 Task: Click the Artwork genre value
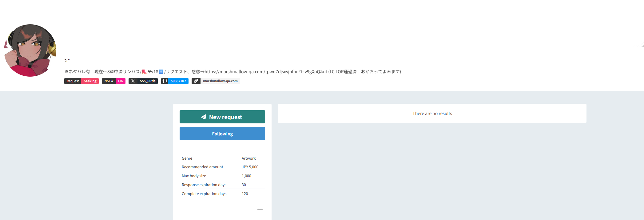pos(248,158)
